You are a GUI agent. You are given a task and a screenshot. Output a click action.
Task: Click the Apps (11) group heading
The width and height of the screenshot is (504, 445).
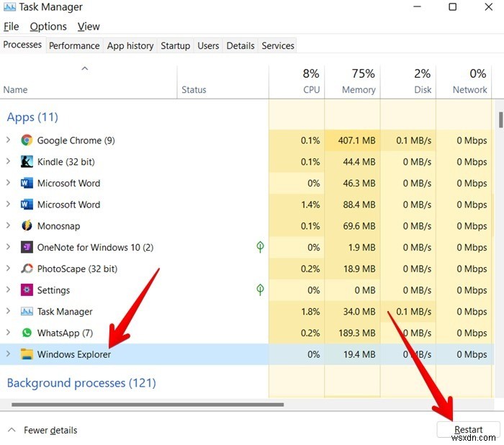[32, 117]
